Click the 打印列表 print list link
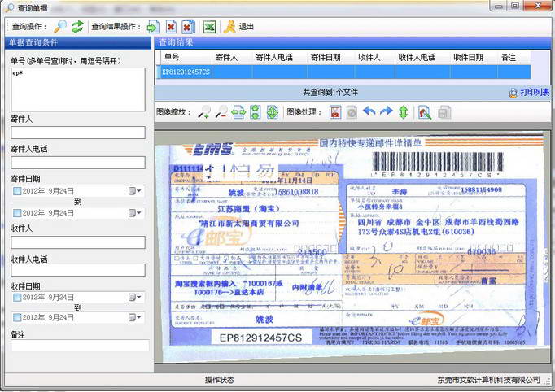Screen dimensions: 555x392 coord(535,93)
